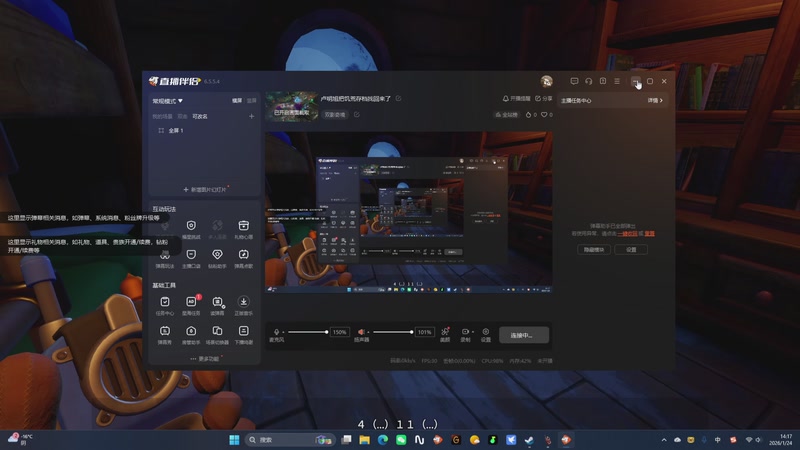Click the taskbar search box

(289, 440)
